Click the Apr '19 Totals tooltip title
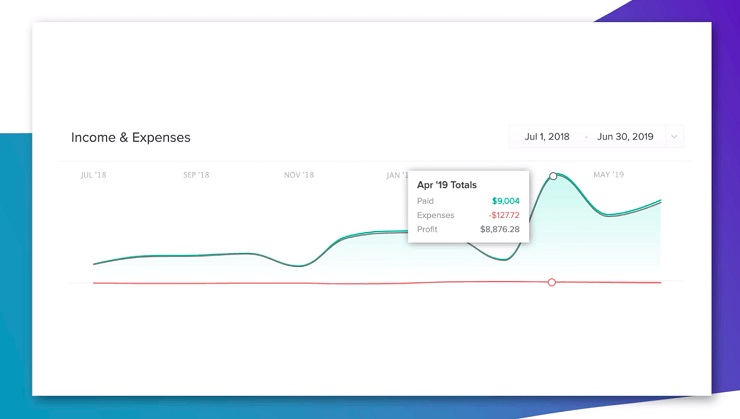740x419 pixels. 447,185
